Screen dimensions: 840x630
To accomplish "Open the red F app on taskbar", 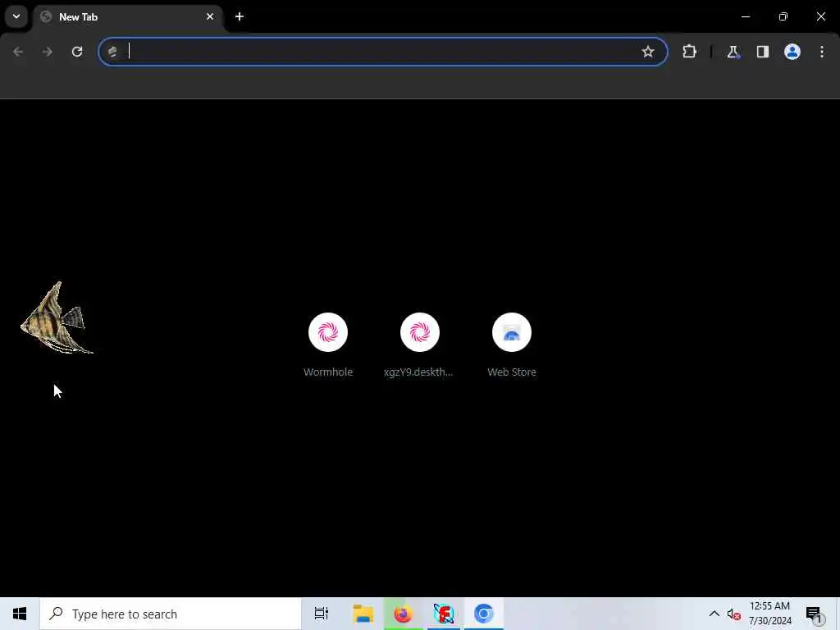I will [x=443, y=614].
